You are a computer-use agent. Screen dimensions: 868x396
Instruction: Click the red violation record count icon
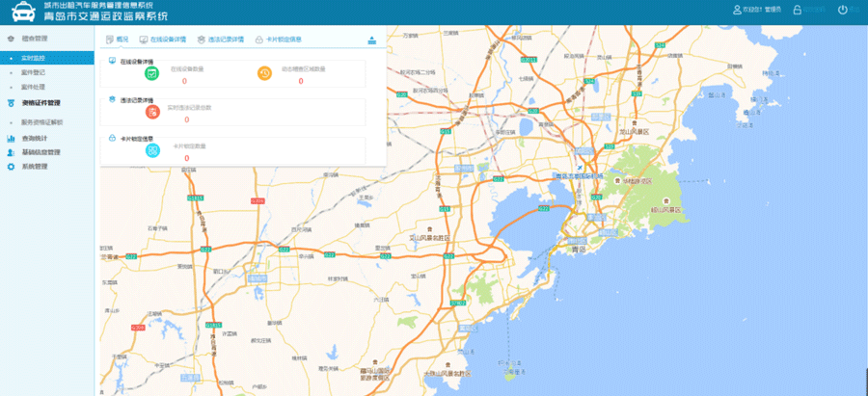pyautogui.click(x=151, y=112)
